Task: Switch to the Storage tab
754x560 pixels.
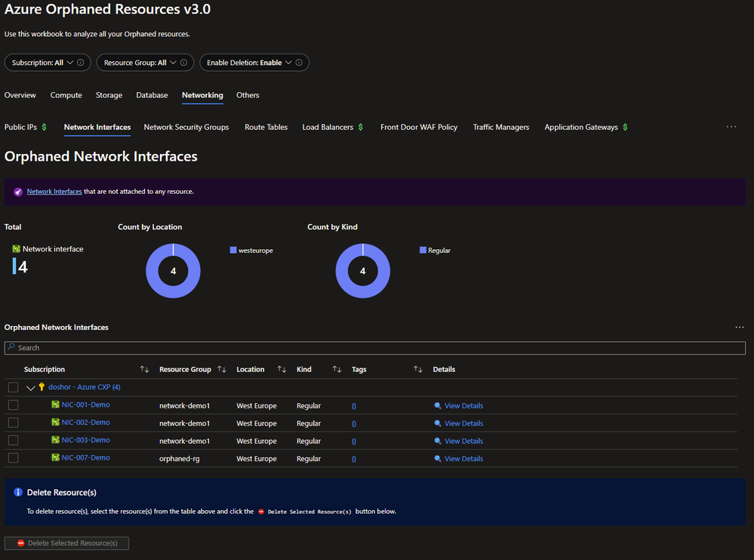Action: 109,95
